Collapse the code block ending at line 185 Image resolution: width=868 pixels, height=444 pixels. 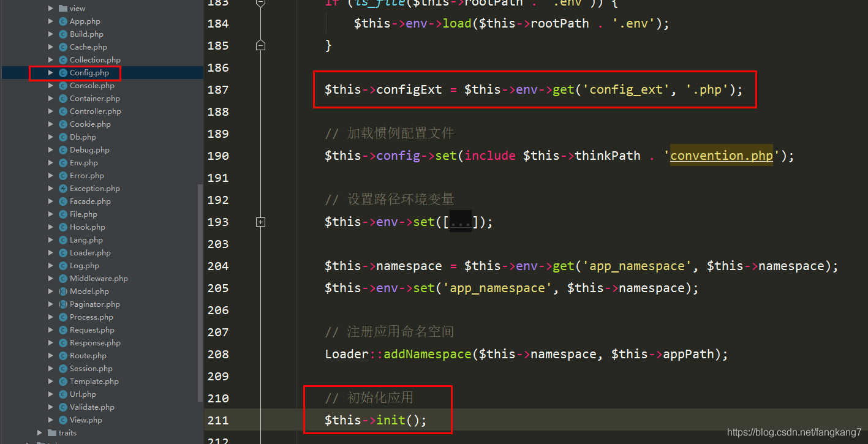[260, 45]
